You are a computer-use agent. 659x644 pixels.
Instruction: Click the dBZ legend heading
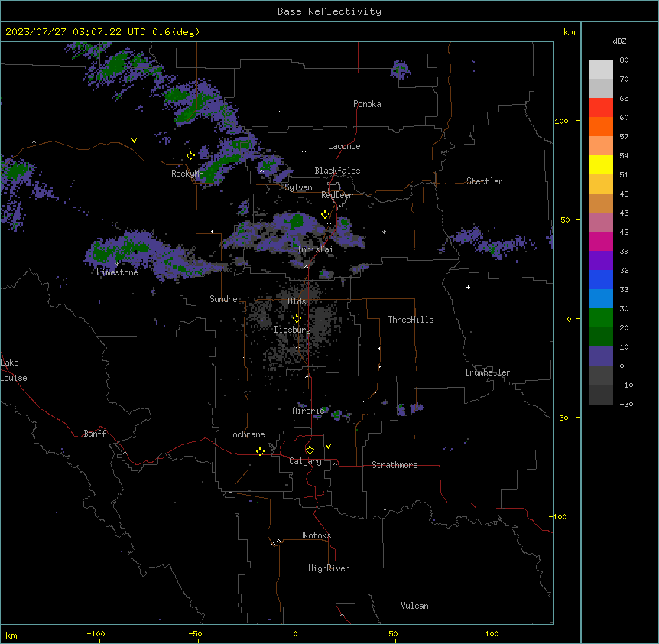[x=619, y=41]
